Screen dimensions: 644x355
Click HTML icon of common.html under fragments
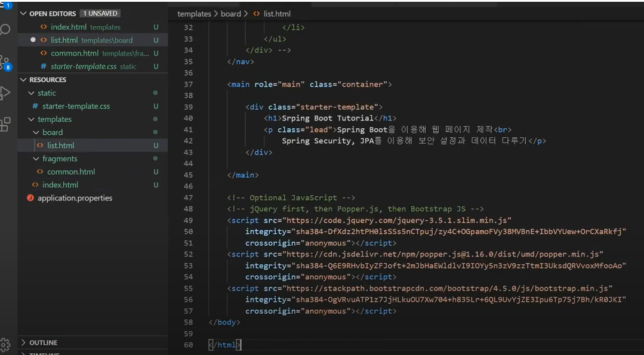click(40, 172)
